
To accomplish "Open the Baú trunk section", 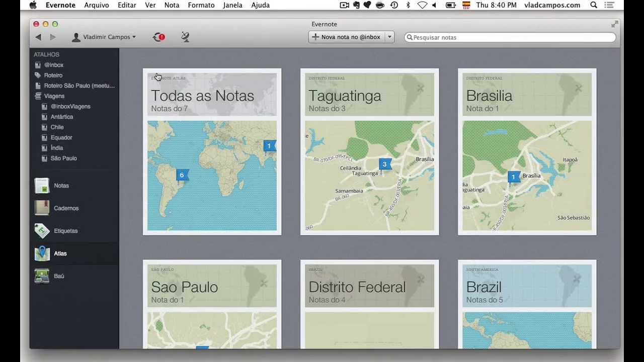I will [74, 276].
